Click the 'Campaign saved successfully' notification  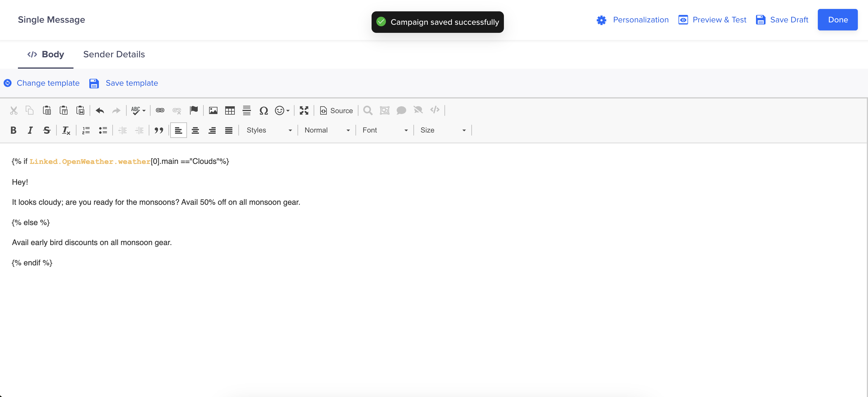[x=437, y=22]
